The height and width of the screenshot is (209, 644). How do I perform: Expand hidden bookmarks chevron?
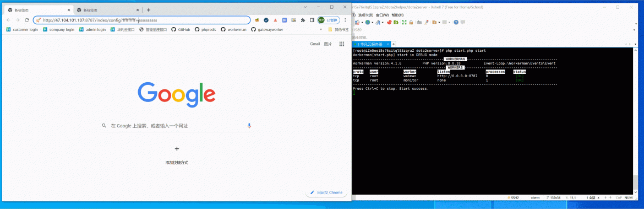[x=320, y=30]
